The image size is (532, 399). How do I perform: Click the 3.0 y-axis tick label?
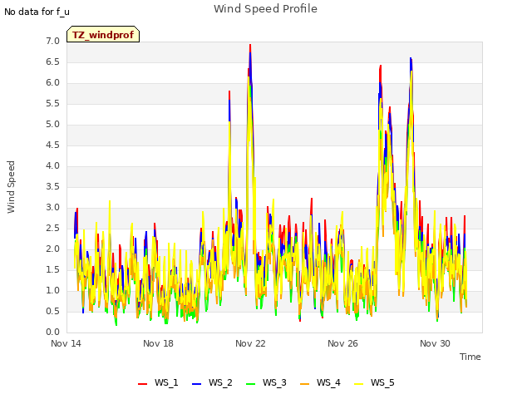(x=52, y=207)
